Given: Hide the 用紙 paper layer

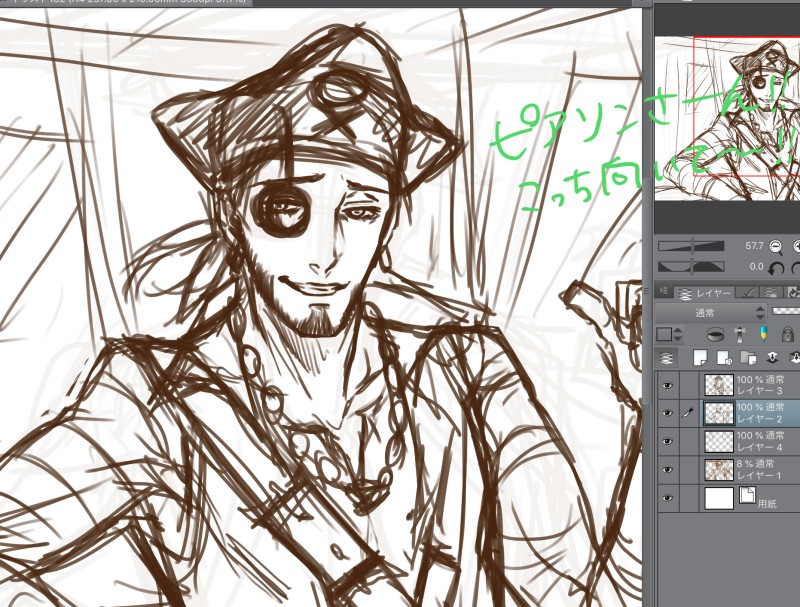Looking at the screenshot, I should [667, 498].
